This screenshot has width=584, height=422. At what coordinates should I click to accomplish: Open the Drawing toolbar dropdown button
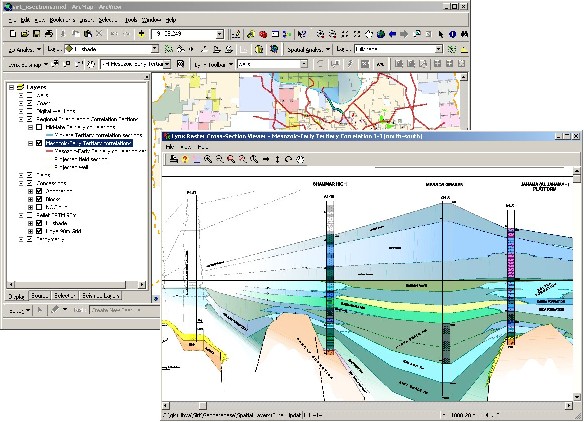[20, 310]
